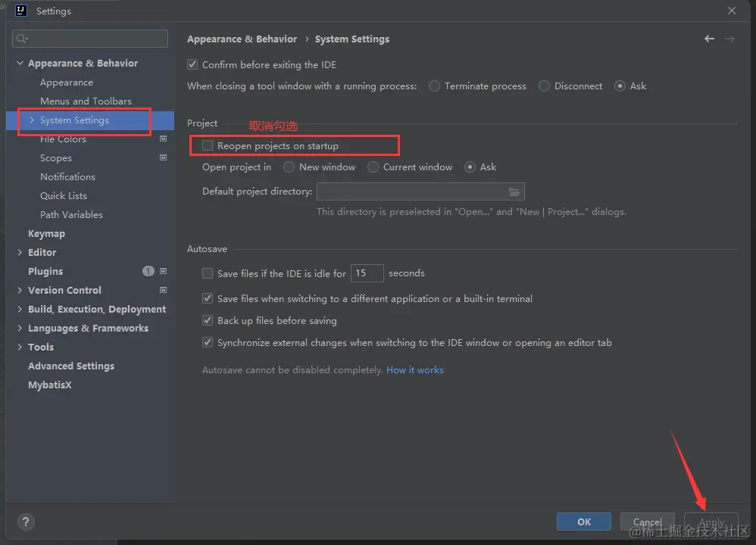
Task: Open Notifications settings
Action: pyautogui.click(x=68, y=177)
